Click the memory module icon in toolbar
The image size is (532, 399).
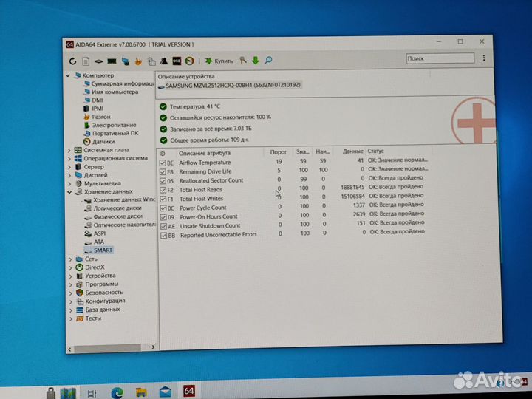coord(112,61)
